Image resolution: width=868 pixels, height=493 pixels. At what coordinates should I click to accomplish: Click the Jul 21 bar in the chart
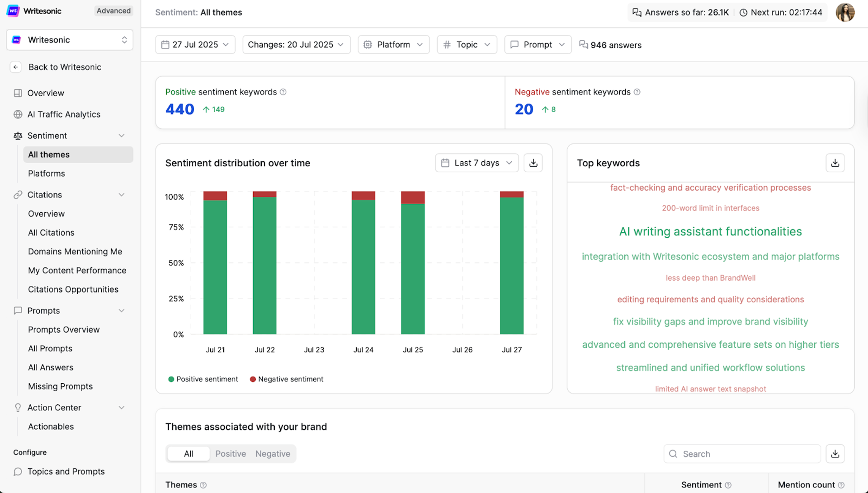point(215,263)
